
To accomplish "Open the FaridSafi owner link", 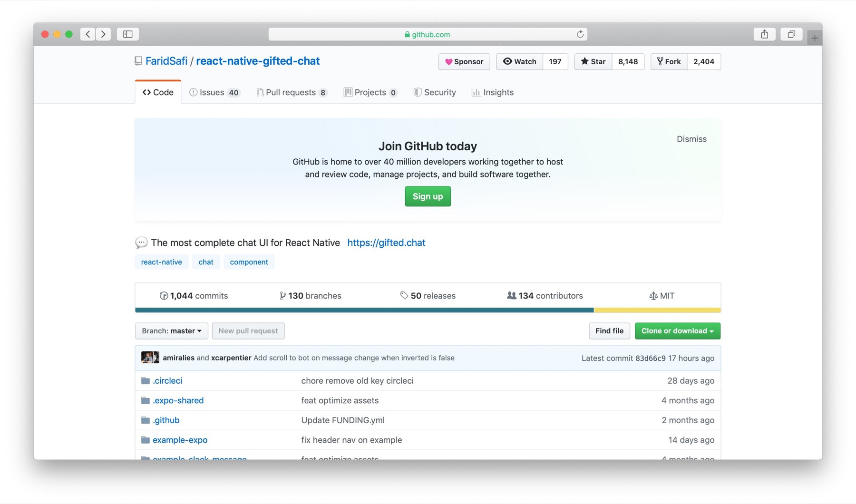I will (166, 61).
